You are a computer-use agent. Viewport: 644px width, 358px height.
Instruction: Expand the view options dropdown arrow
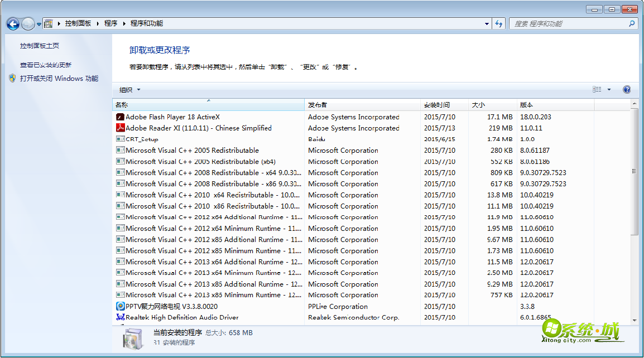(x=609, y=90)
